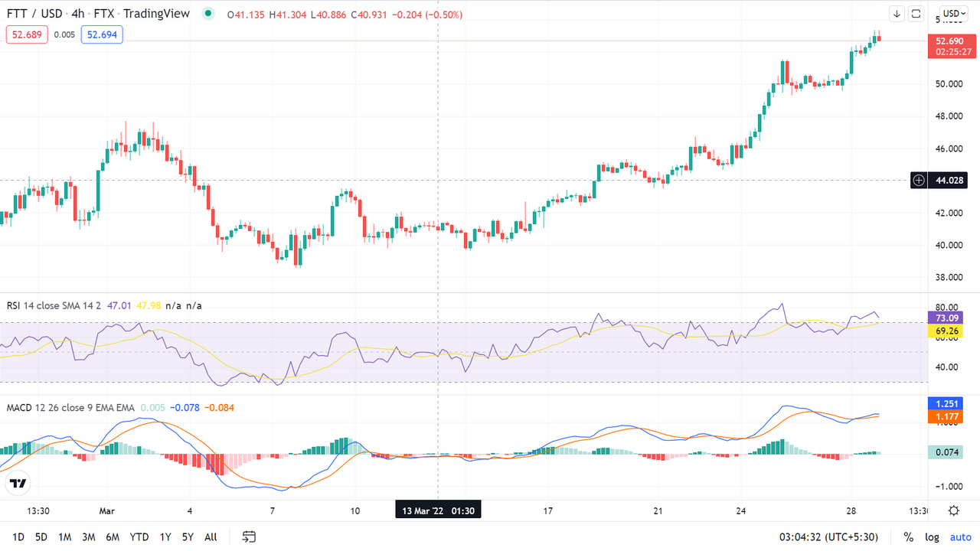Image resolution: width=980 pixels, height=551 pixels.
Task: Click the 24 date label on time axis
Action: 741,510
